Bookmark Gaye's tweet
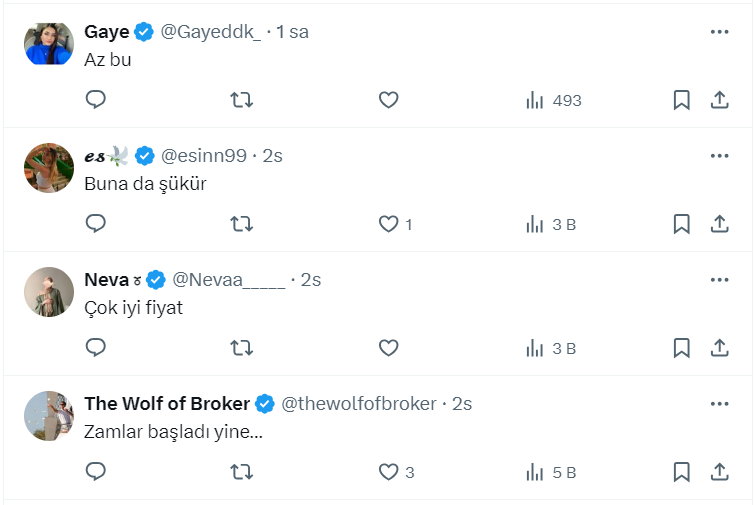Screen dimensions: 755x505 click(681, 100)
